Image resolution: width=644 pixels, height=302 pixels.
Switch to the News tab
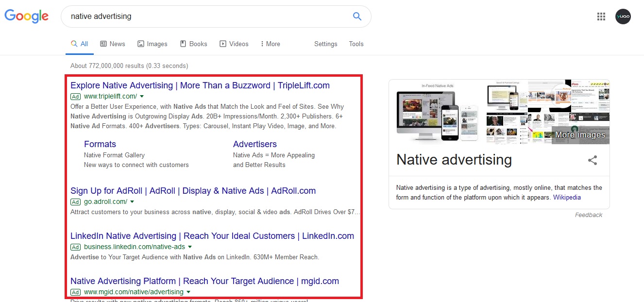pos(113,44)
